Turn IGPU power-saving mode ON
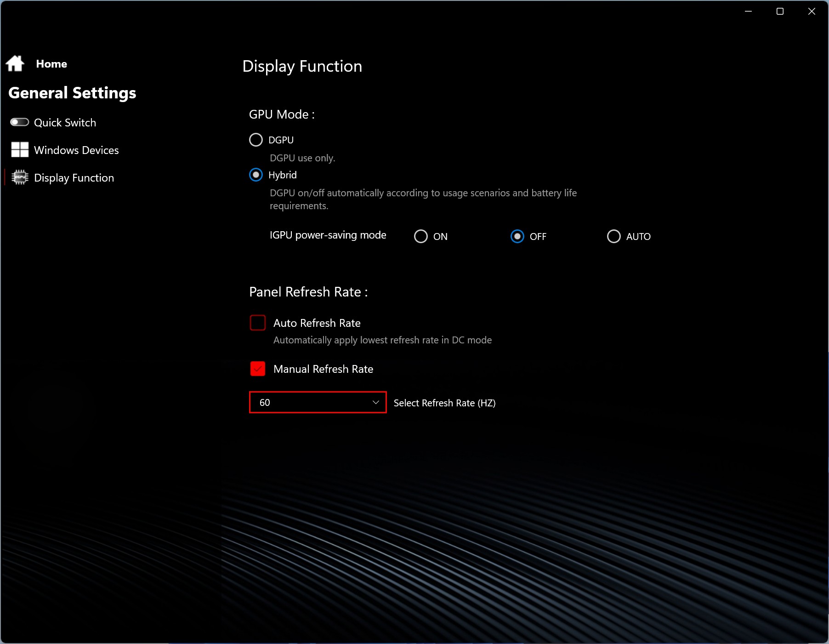 coord(421,236)
